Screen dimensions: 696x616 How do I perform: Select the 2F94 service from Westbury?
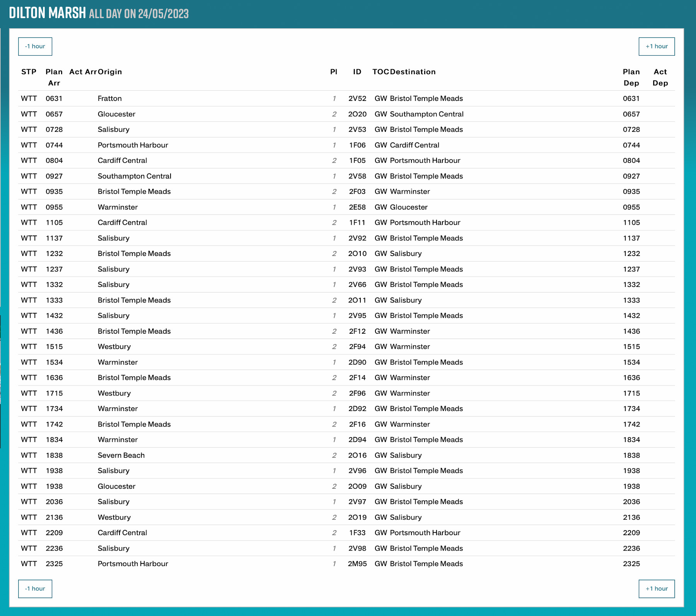pos(357,346)
